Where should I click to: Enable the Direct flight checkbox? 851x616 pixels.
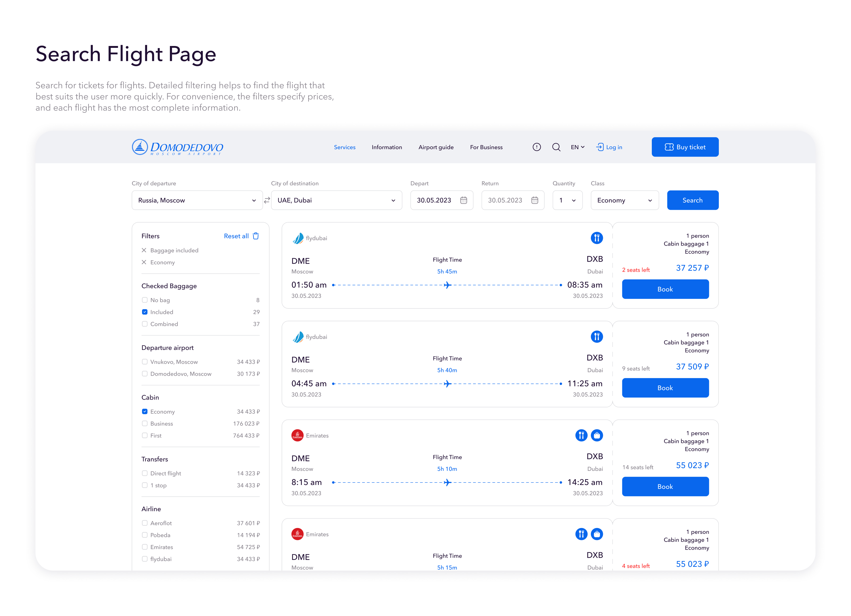tap(145, 473)
